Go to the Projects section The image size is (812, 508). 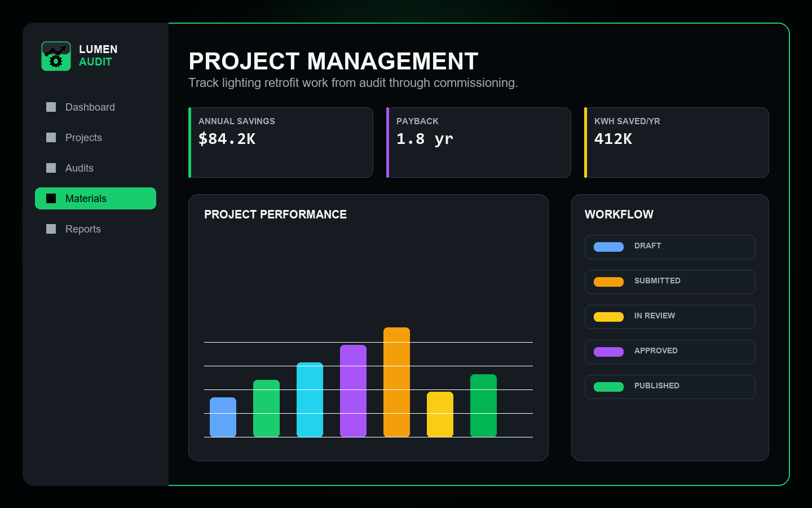click(x=95, y=138)
